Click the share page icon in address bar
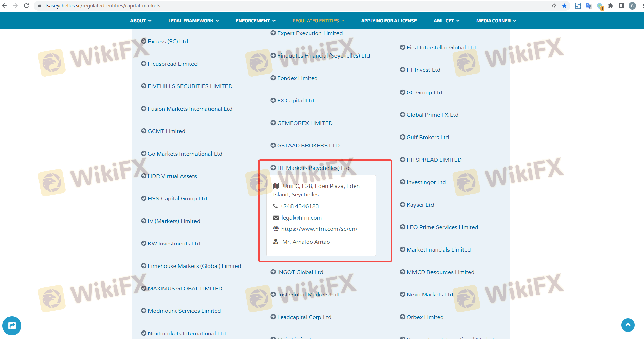 coord(553,6)
